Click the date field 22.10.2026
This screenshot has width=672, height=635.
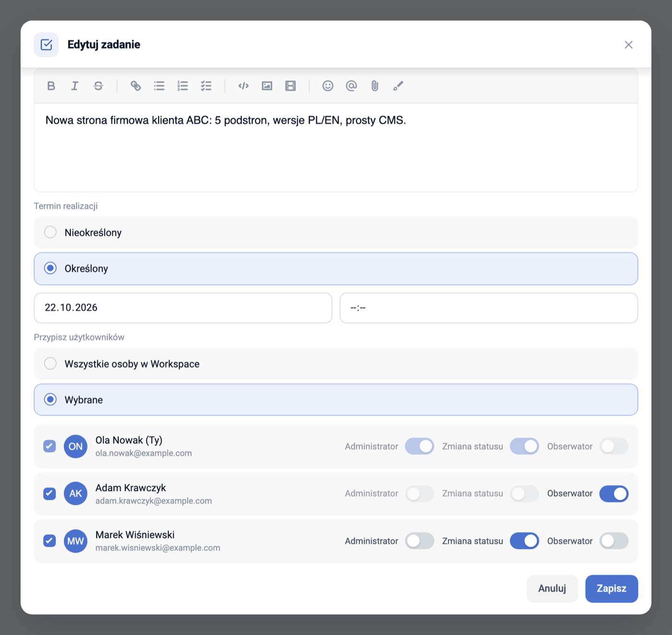coord(183,308)
